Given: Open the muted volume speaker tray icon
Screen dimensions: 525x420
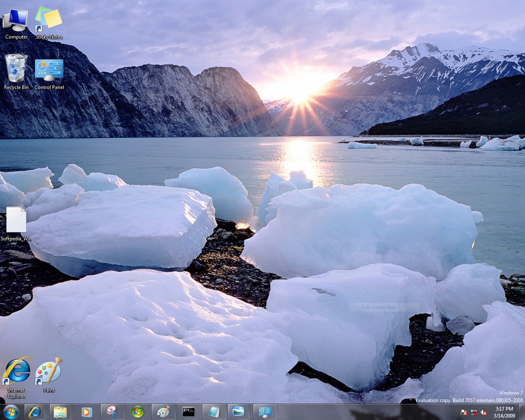Looking at the screenshot, I should pos(484,412).
